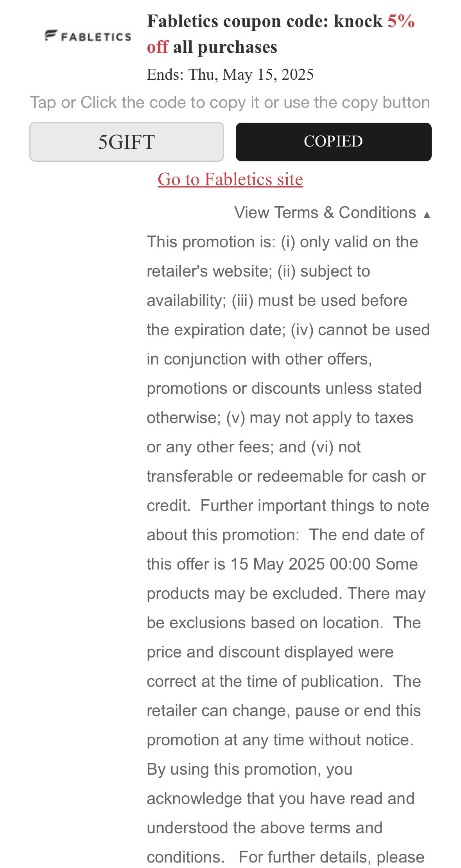Click the "Ends: Thu, May 15, 2025" date
Image resolution: width=461 pixels, height=868 pixels.
pos(231,74)
